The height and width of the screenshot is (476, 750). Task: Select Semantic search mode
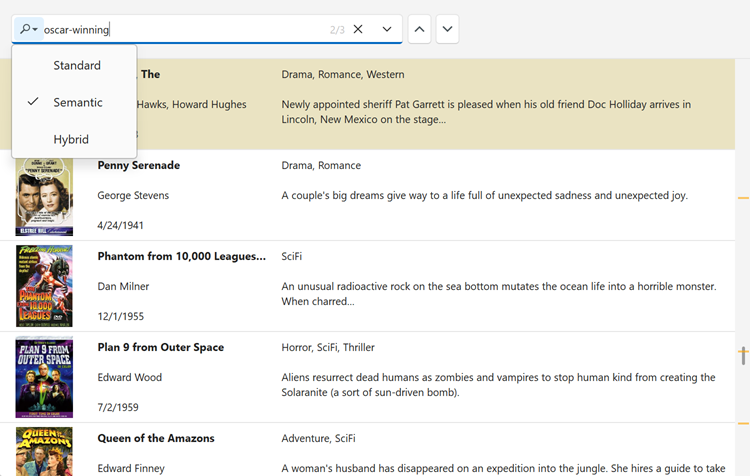(x=74, y=102)
